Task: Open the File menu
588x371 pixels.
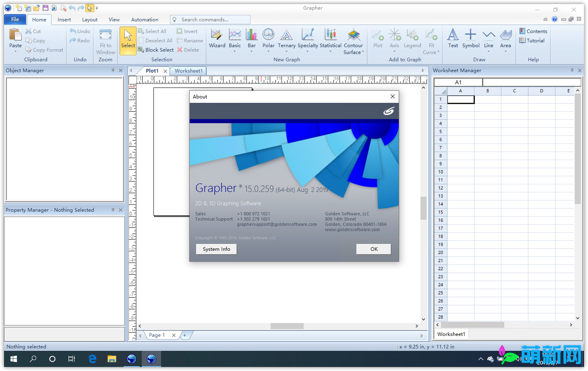Action: (15, 19)
